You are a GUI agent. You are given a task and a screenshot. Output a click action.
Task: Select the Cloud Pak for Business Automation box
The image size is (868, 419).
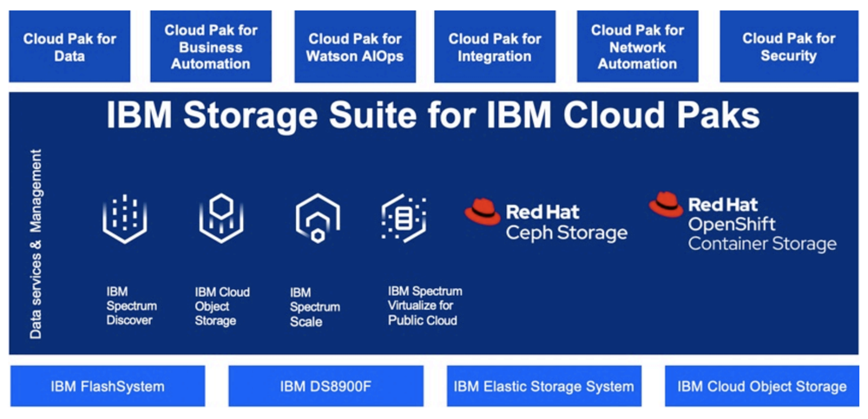(211, 47)
